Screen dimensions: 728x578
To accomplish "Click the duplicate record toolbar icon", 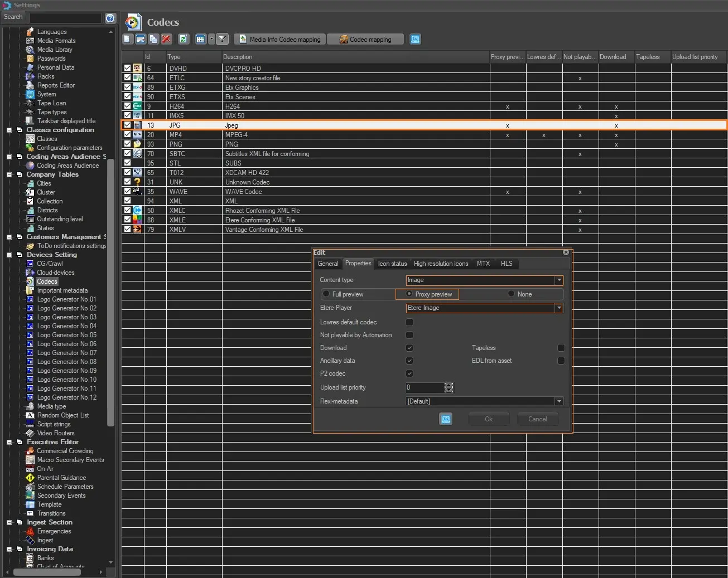I will click(x=153, y=39).
